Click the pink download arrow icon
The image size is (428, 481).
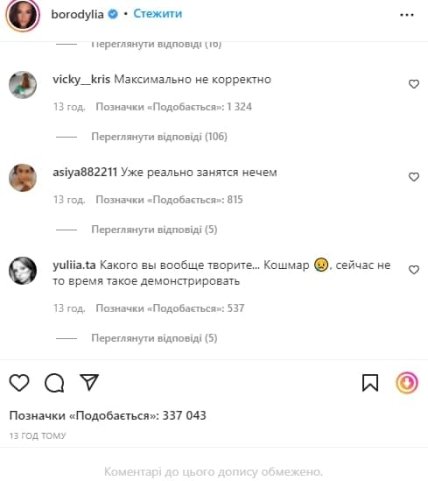click(407, 382)
